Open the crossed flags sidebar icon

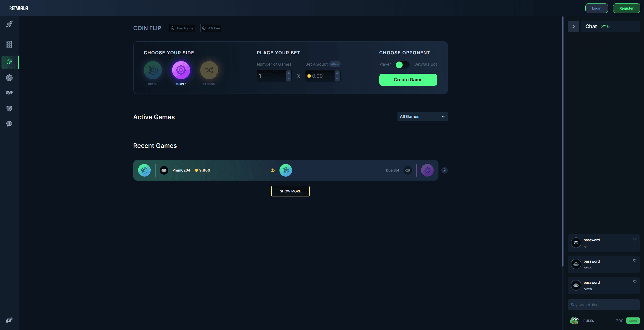click(9, 93)
